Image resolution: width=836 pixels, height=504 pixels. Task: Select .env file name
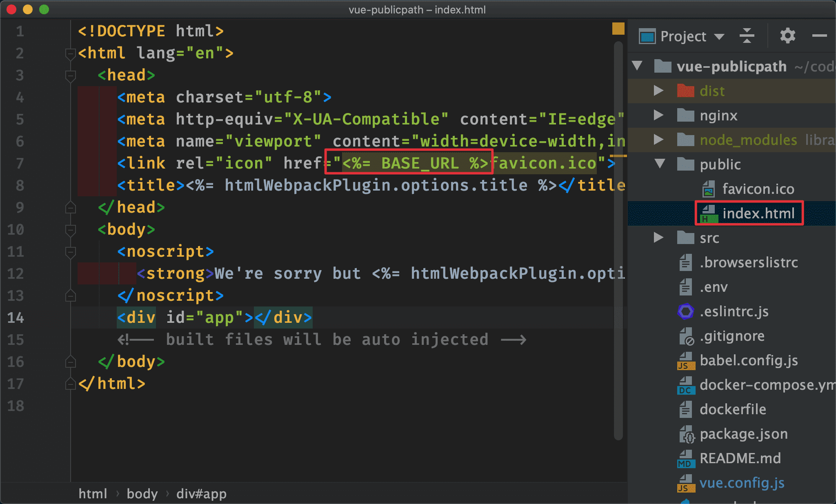pyautogui.click(x=714, y=287)
